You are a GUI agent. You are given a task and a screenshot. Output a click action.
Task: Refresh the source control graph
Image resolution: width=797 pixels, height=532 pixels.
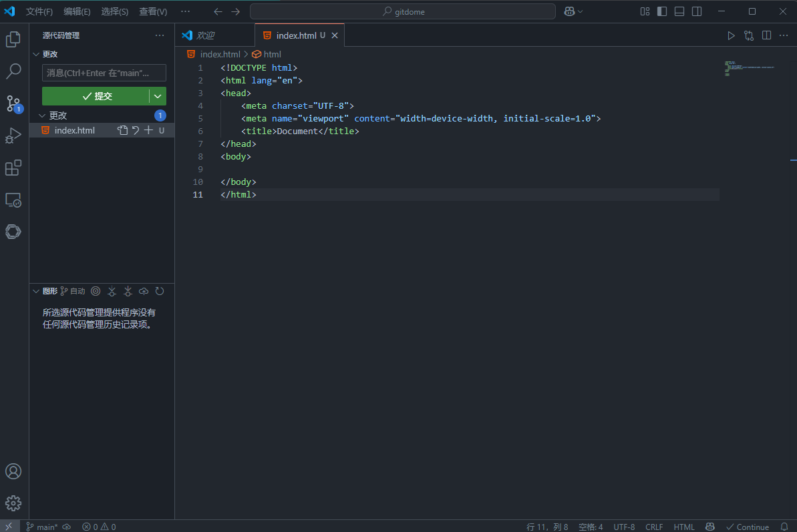pyautogui.click(x=160, y=291)
